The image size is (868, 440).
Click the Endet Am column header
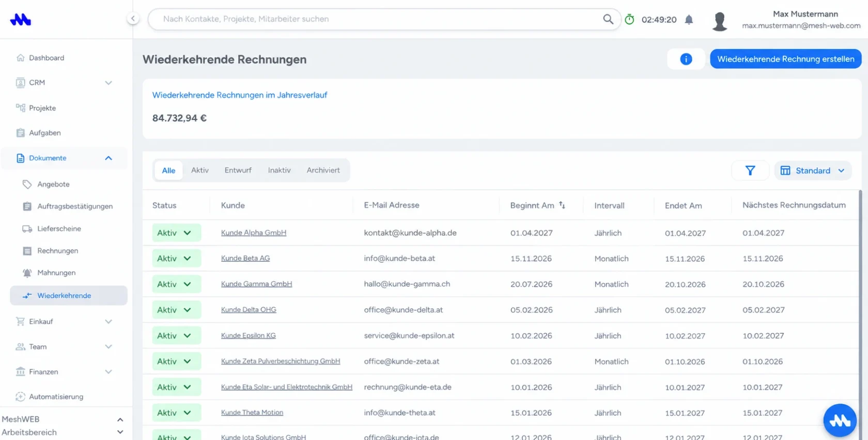[x=683, y=205]
